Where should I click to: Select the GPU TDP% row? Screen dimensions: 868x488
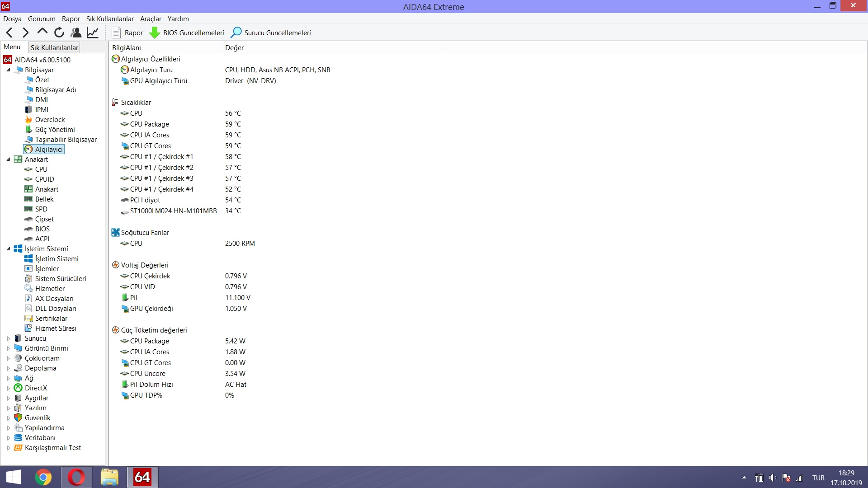177,395
